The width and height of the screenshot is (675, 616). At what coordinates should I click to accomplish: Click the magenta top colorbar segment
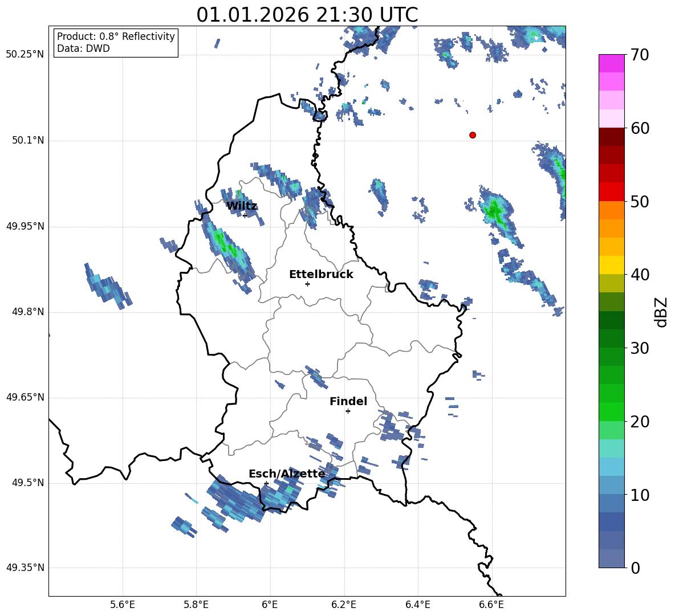pos(612,63)
